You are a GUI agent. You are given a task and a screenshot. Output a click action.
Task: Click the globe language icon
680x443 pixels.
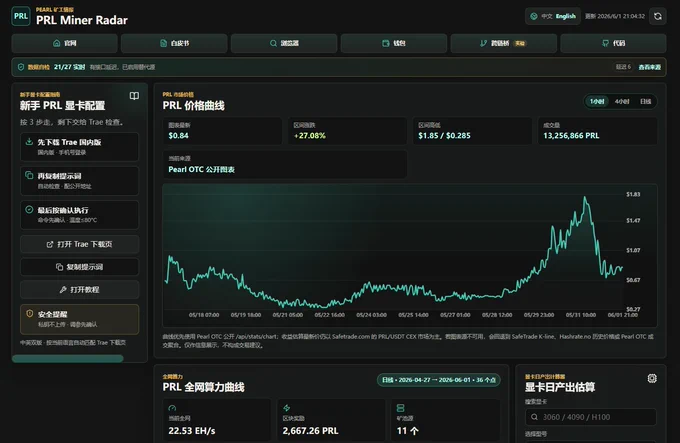point(534,16)
